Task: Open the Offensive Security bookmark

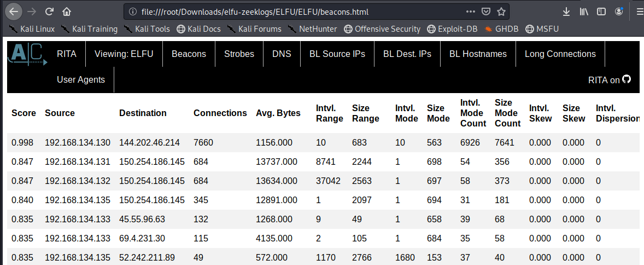Action: click(382, 29)
